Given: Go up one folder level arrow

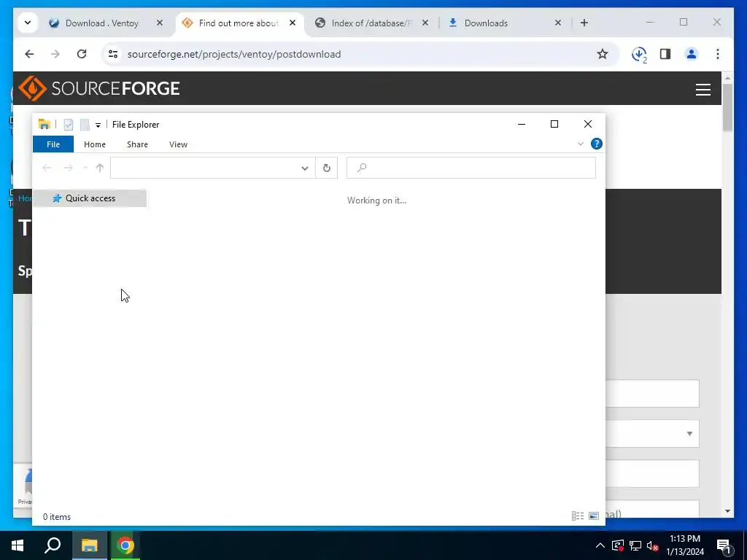Looking at the screenshot, I should tap(99, 168).
